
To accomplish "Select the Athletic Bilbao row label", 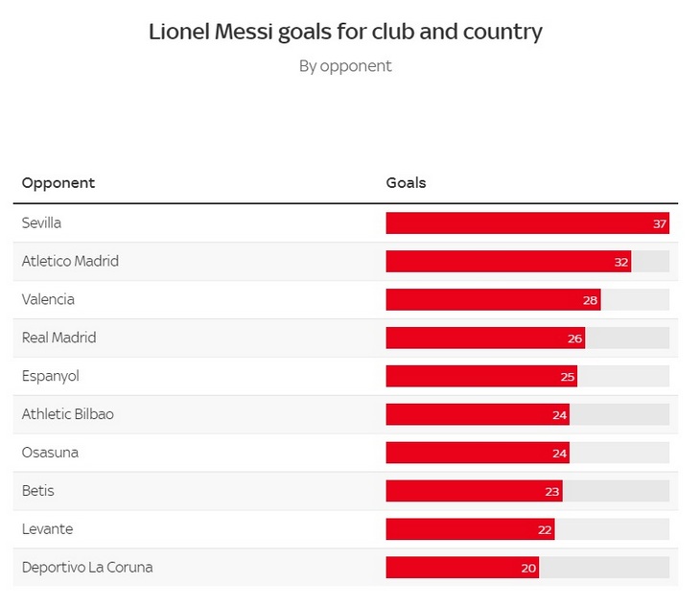I will click(x=67, y=414).
